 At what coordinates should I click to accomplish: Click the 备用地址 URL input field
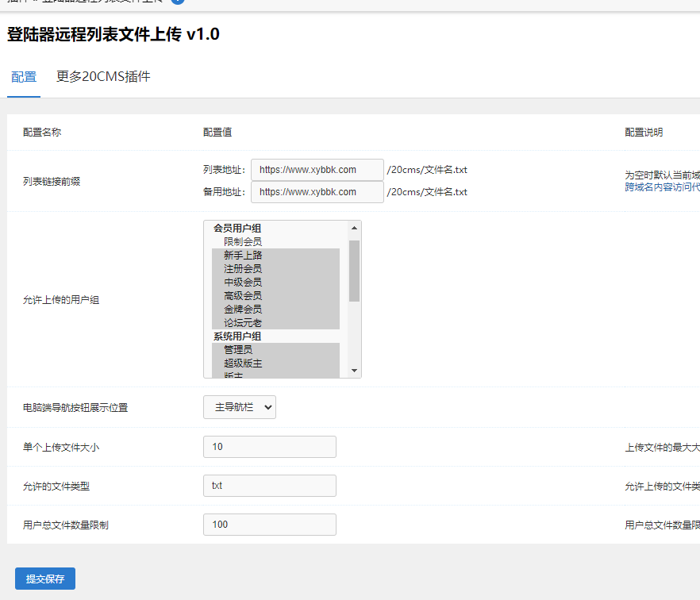[317, 192]
